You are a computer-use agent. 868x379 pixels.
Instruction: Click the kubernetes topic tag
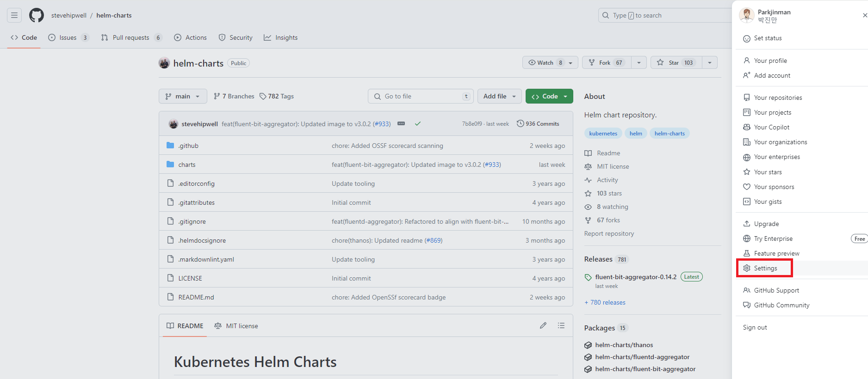[603, 134]
